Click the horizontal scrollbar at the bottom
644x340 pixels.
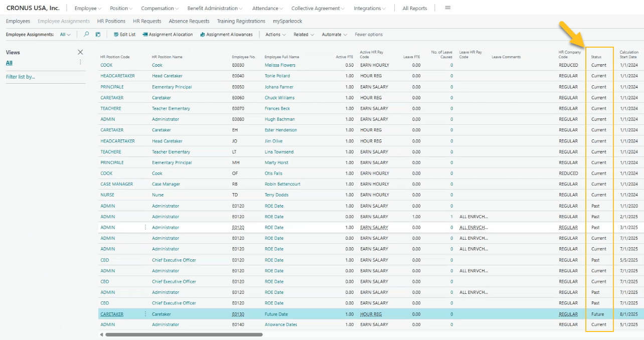point(181,334)
